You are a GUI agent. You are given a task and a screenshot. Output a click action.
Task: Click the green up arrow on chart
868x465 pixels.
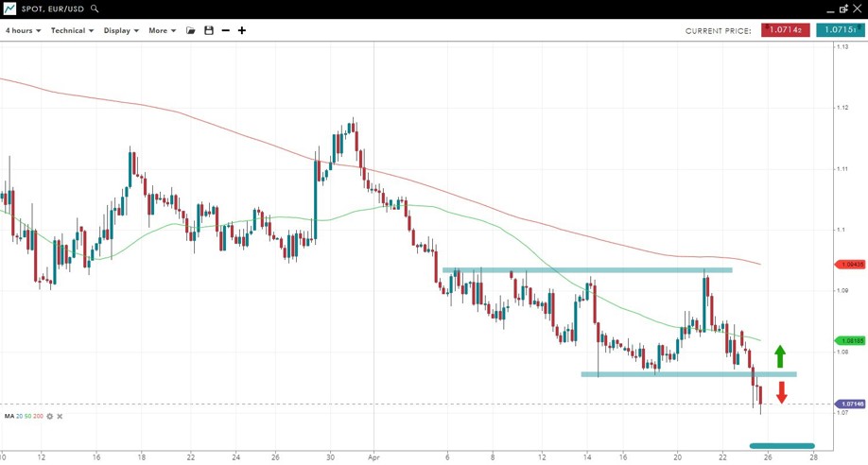[x=780, y=356]
